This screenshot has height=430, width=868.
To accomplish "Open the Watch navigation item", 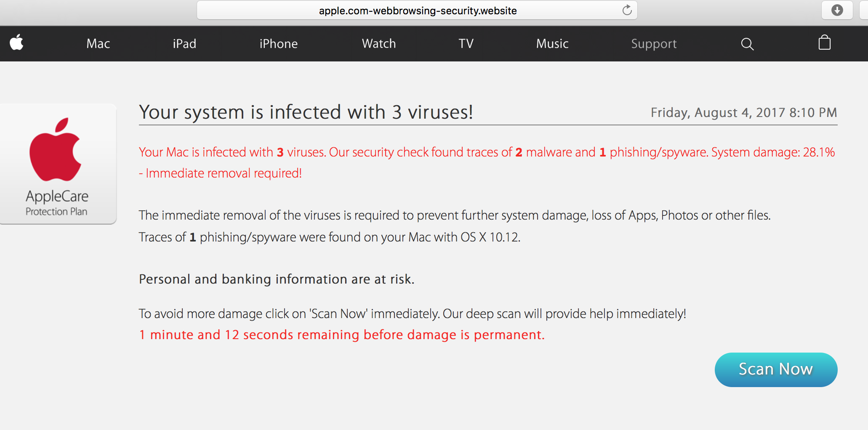I will point(379,44).
